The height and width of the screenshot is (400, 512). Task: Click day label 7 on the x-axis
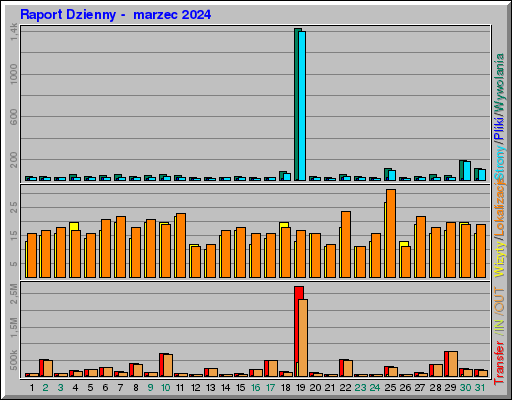click(x=120, y=388)
